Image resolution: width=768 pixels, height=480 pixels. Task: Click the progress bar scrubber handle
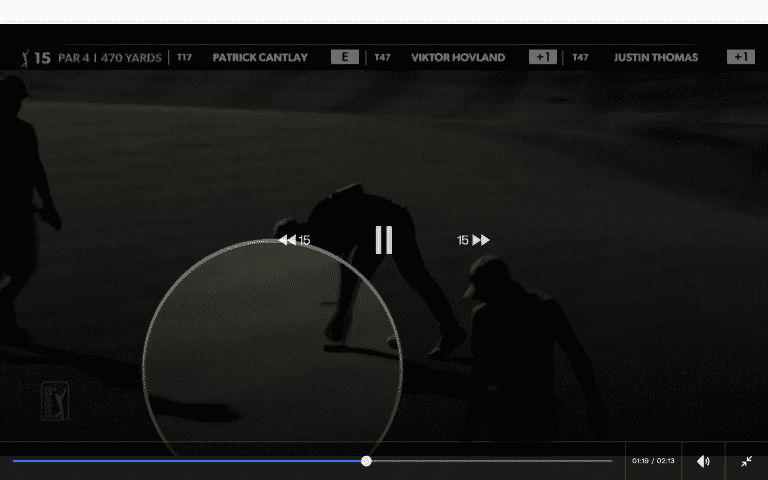[366, 461]
